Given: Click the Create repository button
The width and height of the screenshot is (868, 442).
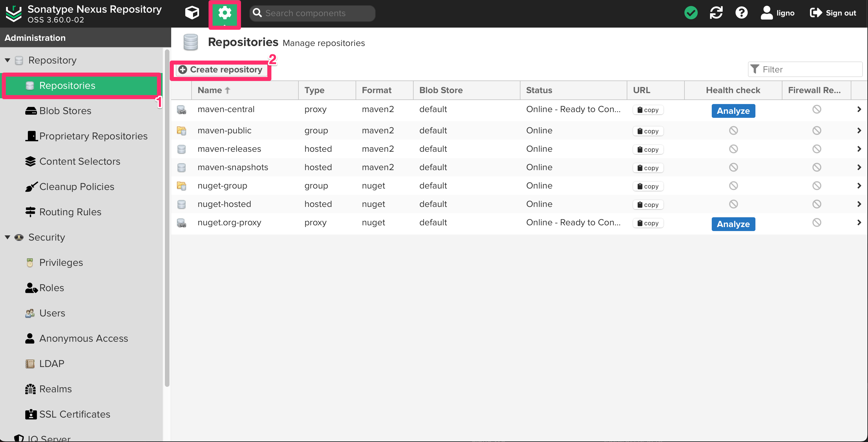Looking at the screenshot, I should pyautogui.click(x=220, y=70).
